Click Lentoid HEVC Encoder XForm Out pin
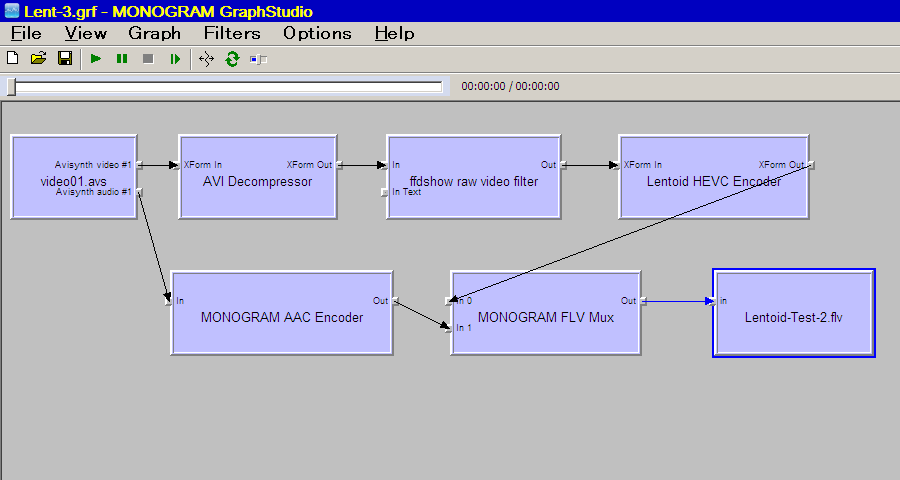Image resolution: width=900 pixels, height=480 pixels. click(811, 165)
